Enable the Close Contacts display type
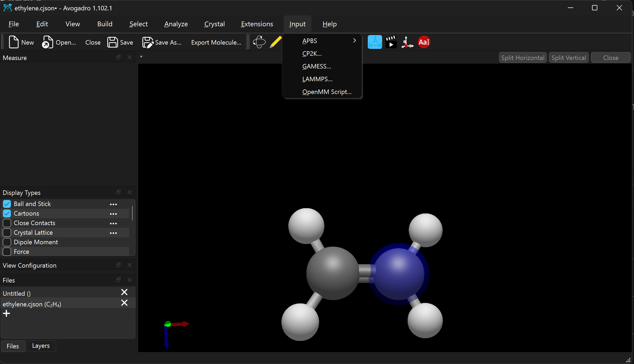 click(7, 223)
